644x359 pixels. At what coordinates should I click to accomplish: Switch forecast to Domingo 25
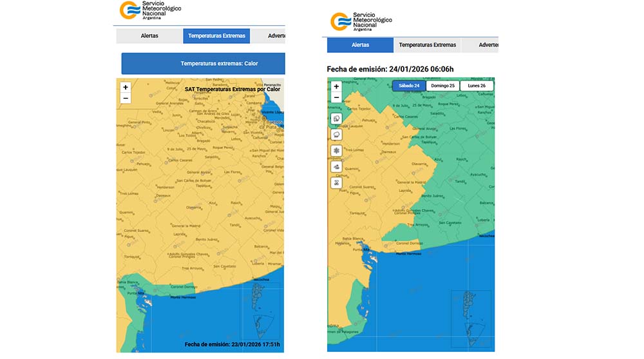coord(442,86)
